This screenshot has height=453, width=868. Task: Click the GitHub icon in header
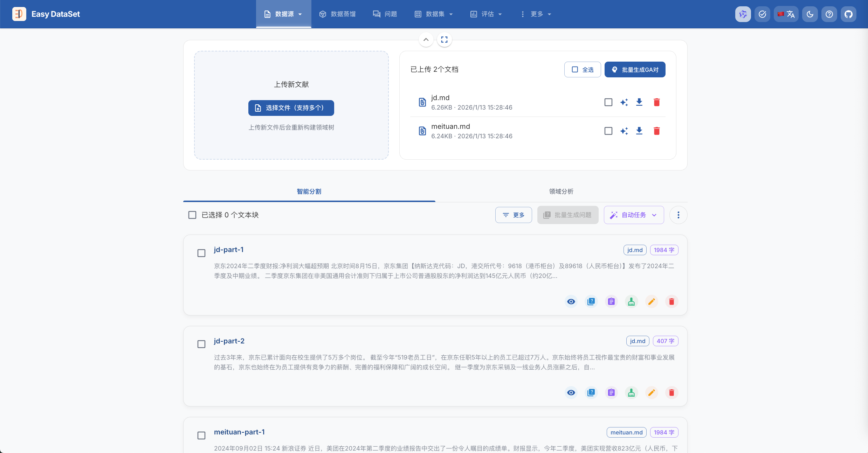tap(848, 14)
